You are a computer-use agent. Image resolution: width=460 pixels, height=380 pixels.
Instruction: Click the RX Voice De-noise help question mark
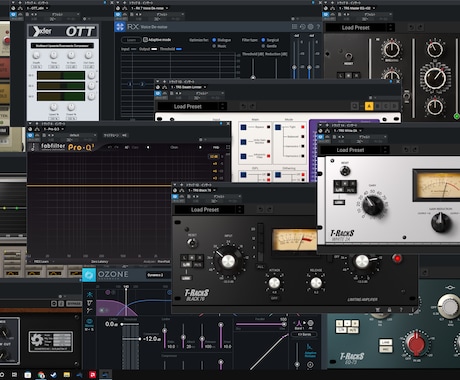click(x=318, y=27)
